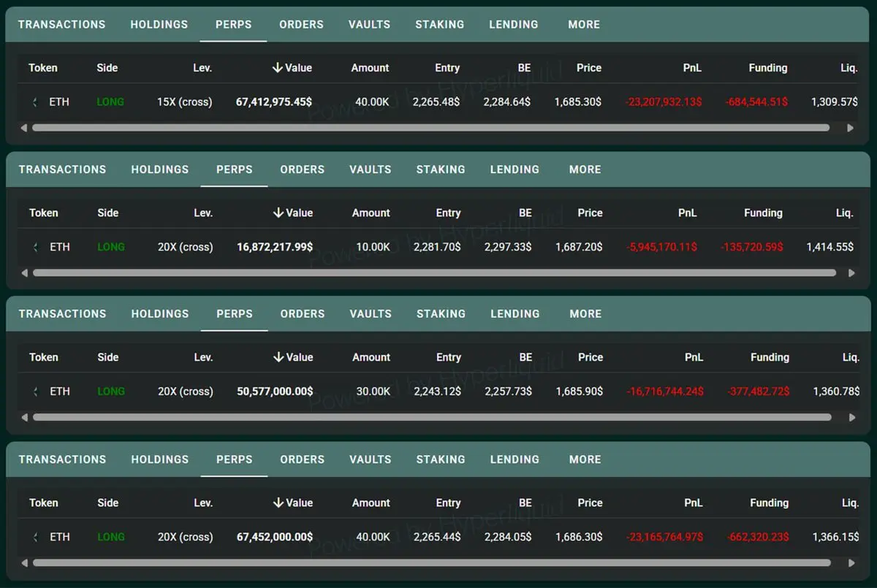Click the horizontal scrollbar under the 15X ETH row
The image size is (877, 588).
pyautogui.click(x=430, y=128)
